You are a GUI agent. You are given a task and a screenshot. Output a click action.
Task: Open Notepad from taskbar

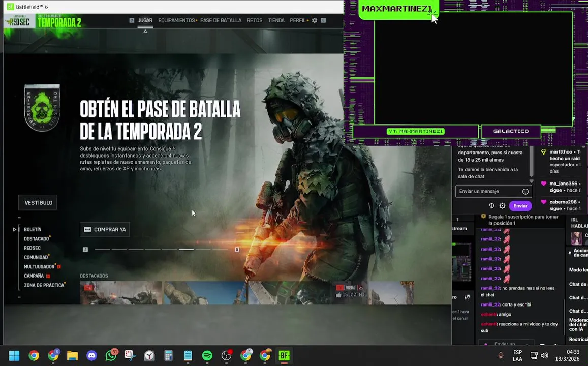188,355
